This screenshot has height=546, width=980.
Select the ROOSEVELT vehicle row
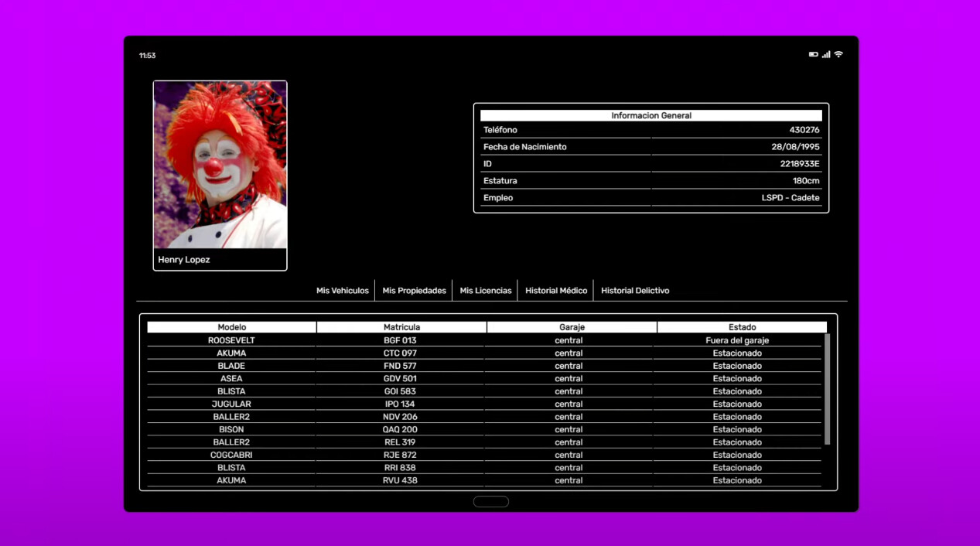click(484, 340)
